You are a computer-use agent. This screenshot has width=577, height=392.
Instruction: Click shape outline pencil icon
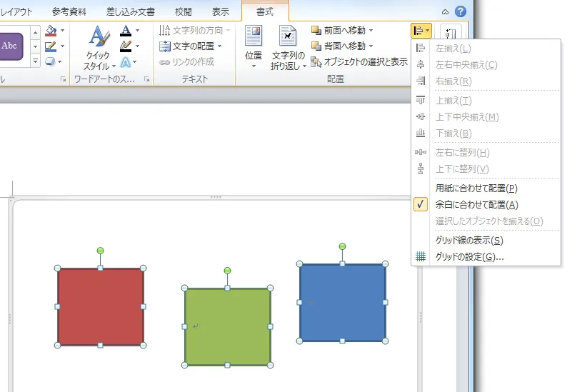click(x=51, y=46)
